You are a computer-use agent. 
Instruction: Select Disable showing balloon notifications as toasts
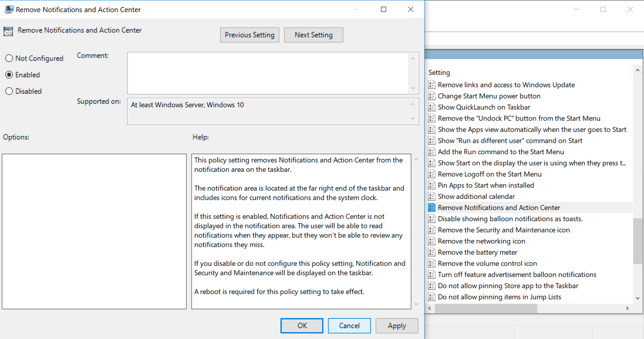click(x=510, y=219)
